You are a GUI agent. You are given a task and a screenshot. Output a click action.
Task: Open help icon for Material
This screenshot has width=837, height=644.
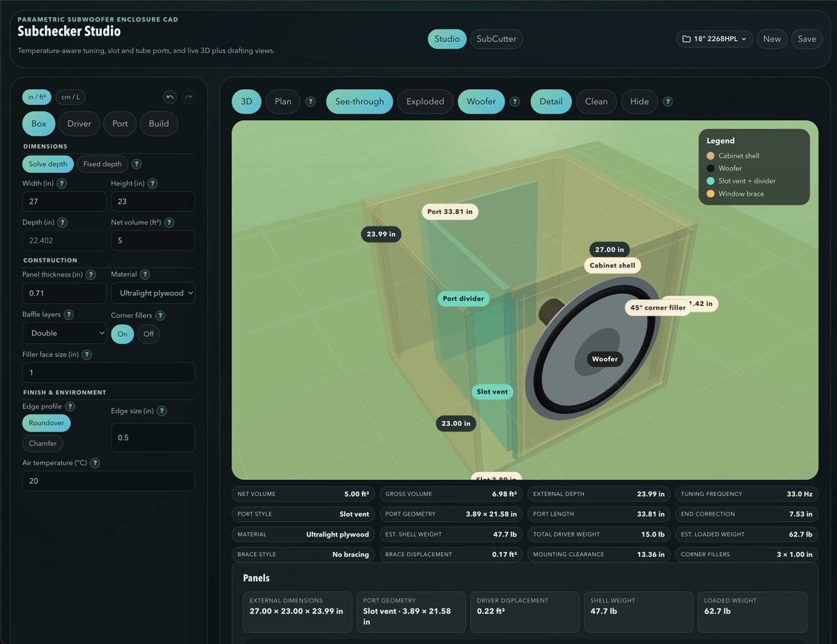coord(144,275)
